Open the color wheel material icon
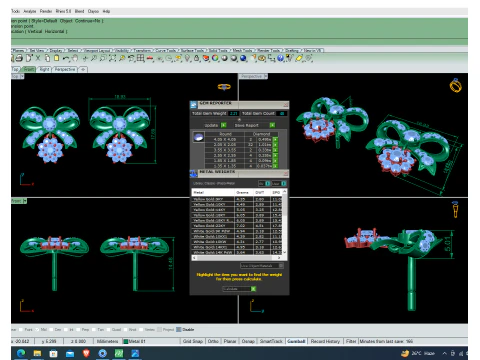Screen dimensions: 480x360 point(215,58)
